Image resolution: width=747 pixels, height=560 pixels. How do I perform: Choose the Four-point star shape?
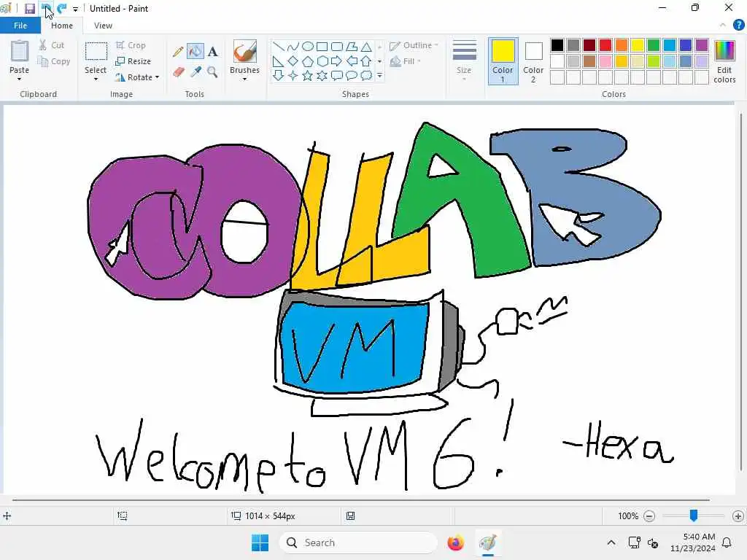click(x=293, y=75)
